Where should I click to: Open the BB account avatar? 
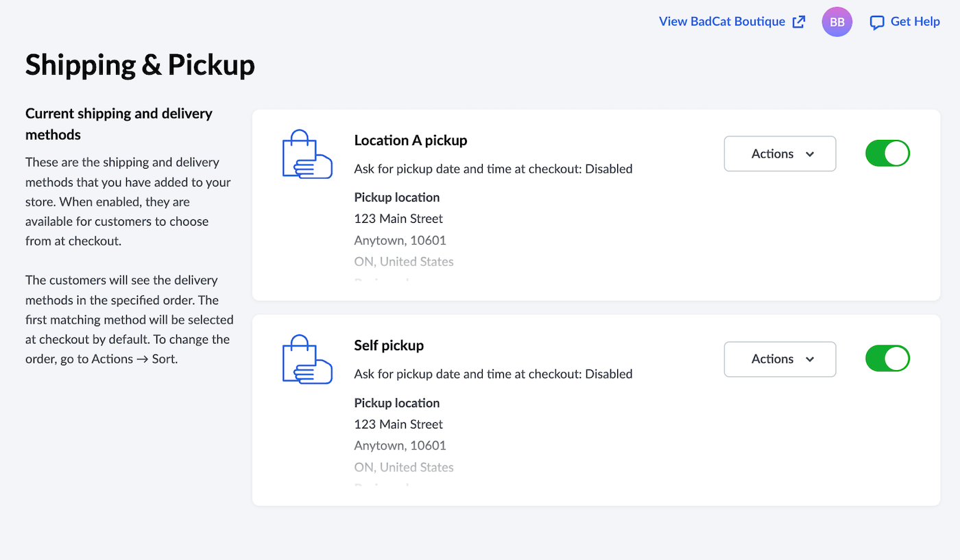[x=837, y=22]
